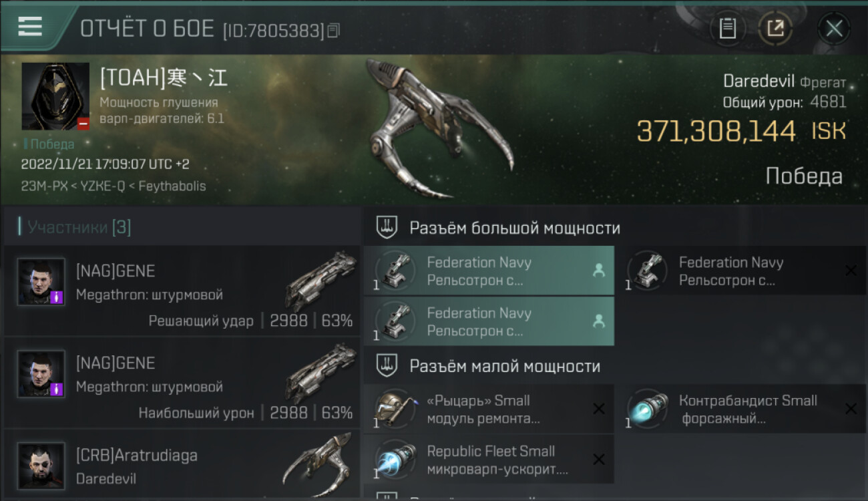Click the Feythabolis region link

point(172,186)
